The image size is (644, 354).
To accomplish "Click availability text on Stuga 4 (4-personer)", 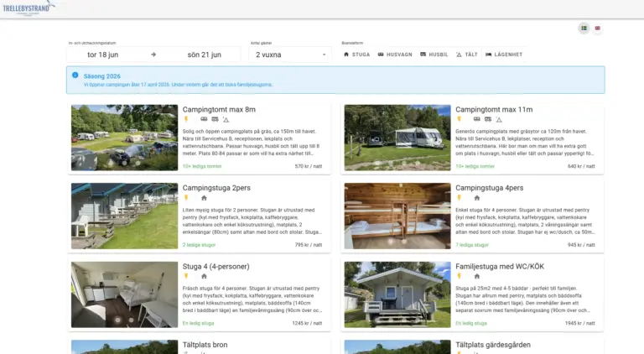I will coord(199,323).
